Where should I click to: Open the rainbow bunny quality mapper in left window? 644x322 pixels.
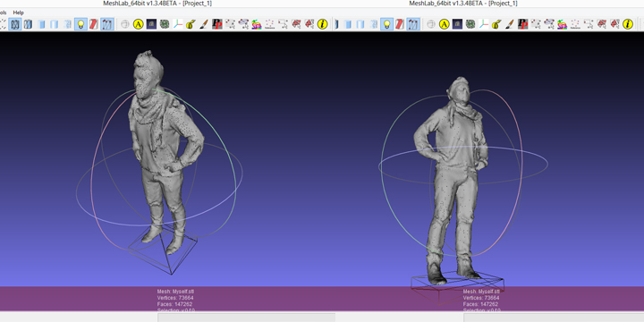257,24
